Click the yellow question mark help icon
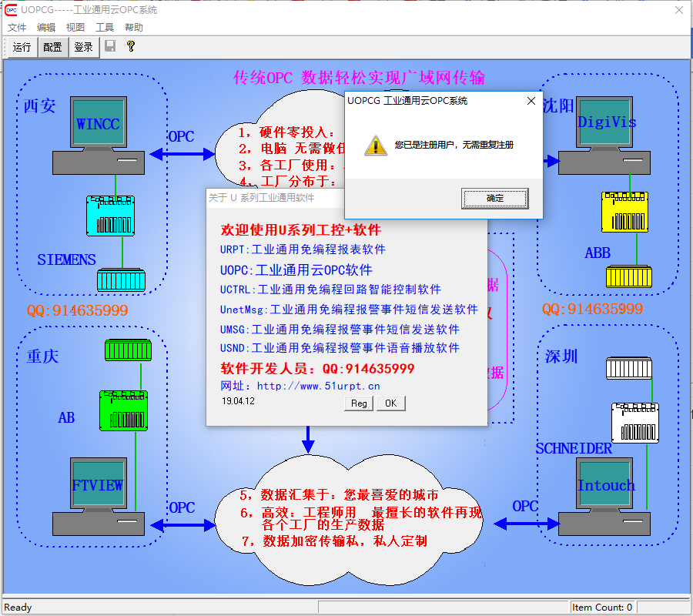This screenshot has width=693, height=616. pyautogui.click(x=131, y=46)
